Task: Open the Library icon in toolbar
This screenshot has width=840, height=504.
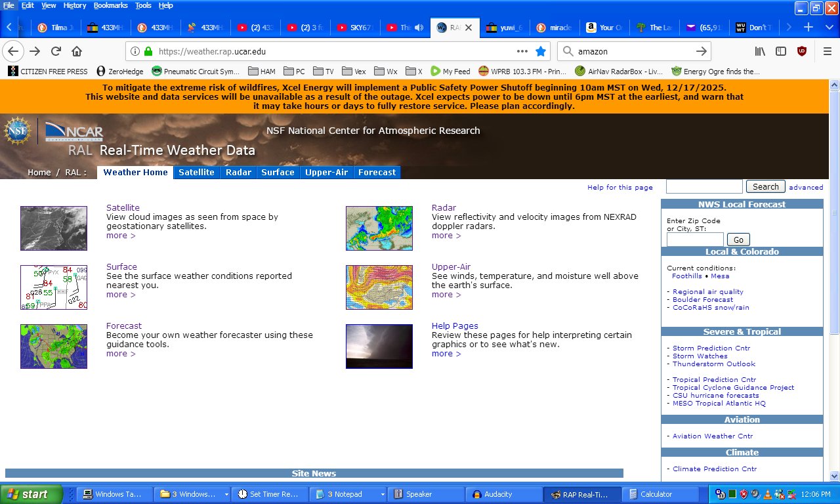Action: [x=760, y=51]
